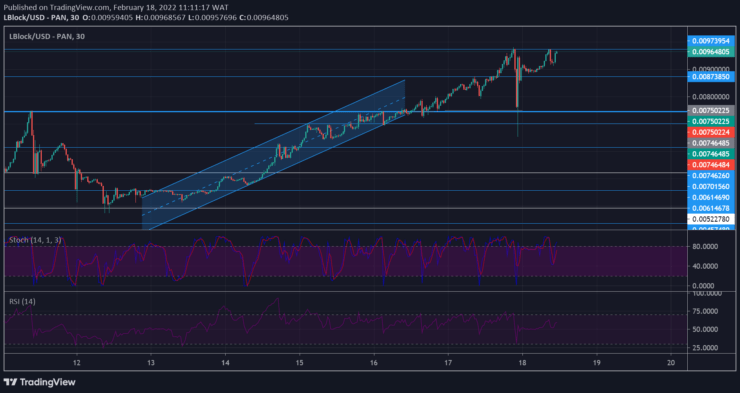740x393 pixels.
Task: Select the blue 0.00973954 price label
Action: (711, 41)
